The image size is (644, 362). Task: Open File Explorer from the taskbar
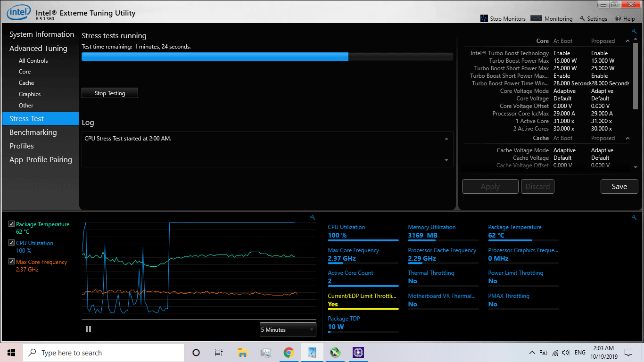pyautogui.click(x=242, y=353)
